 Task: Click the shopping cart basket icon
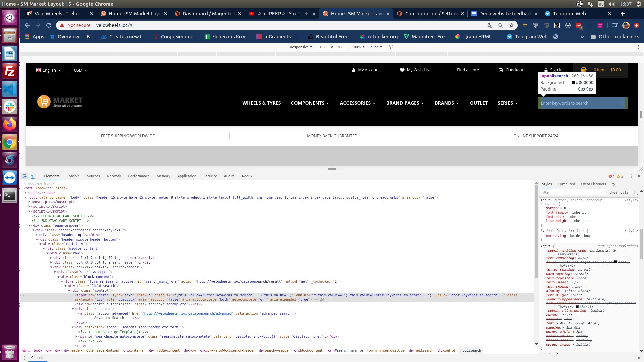(x=584, y=70)
